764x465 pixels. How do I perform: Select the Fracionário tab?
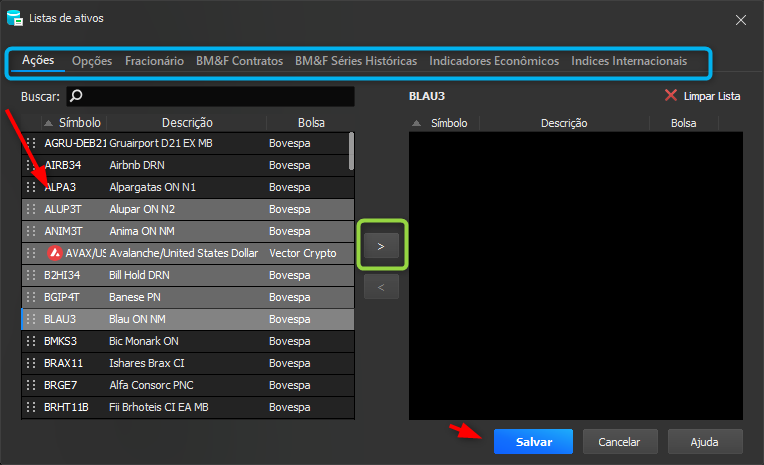[x=154, y=61]
